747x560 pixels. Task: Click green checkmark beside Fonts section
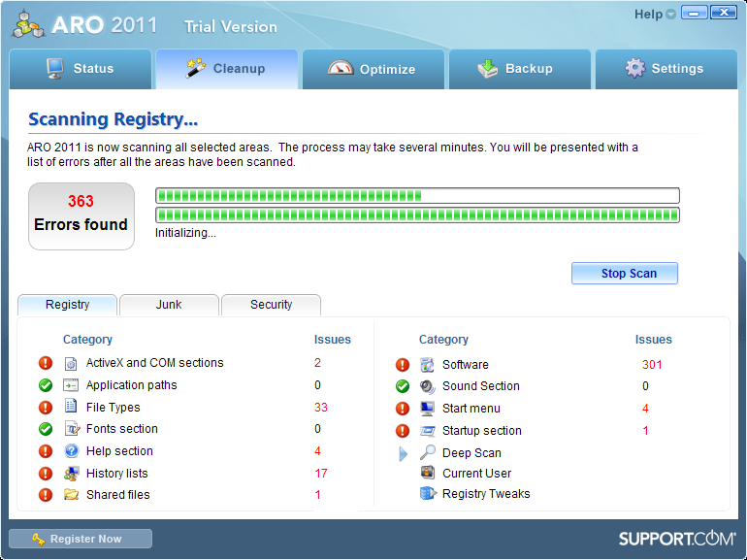click(x=46, y=429)
